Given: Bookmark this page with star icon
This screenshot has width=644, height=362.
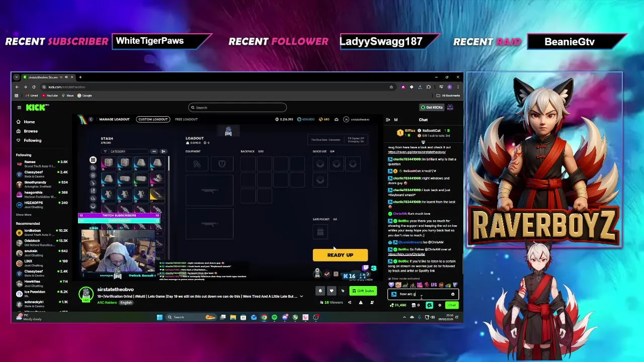Looking at the screenshot, I should pos(391,87).
